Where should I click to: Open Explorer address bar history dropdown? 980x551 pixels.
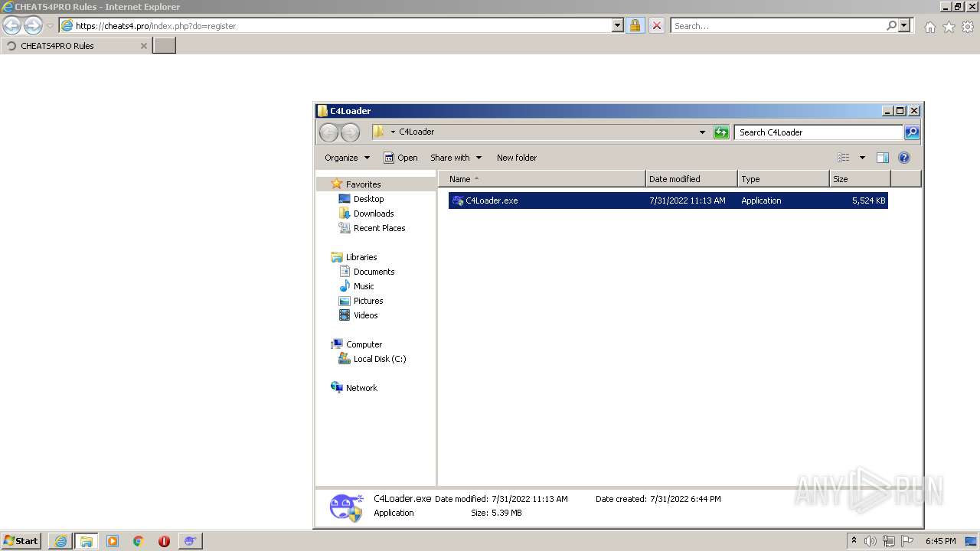[x=702, y=132]
